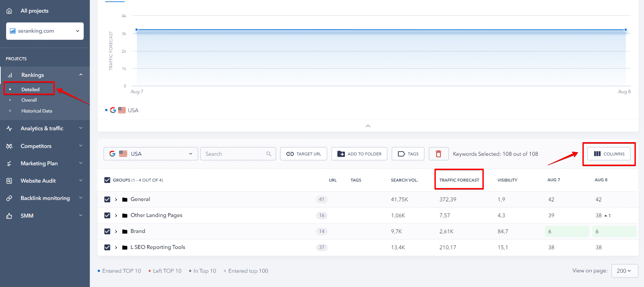Click the chart's Aug 8 data point
Screen dimensions: 644x287
(x=625, y=30)
